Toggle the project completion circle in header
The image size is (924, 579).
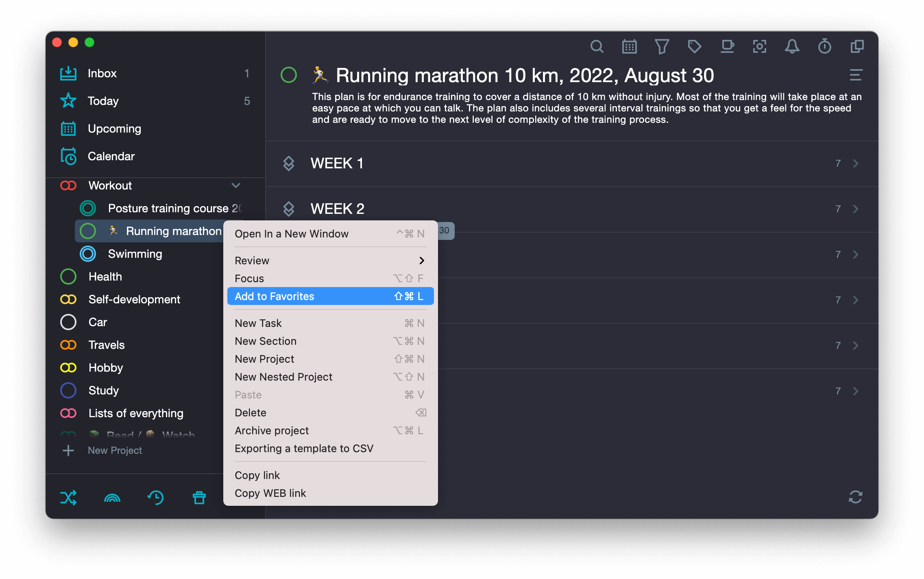[x=289, y=75]
